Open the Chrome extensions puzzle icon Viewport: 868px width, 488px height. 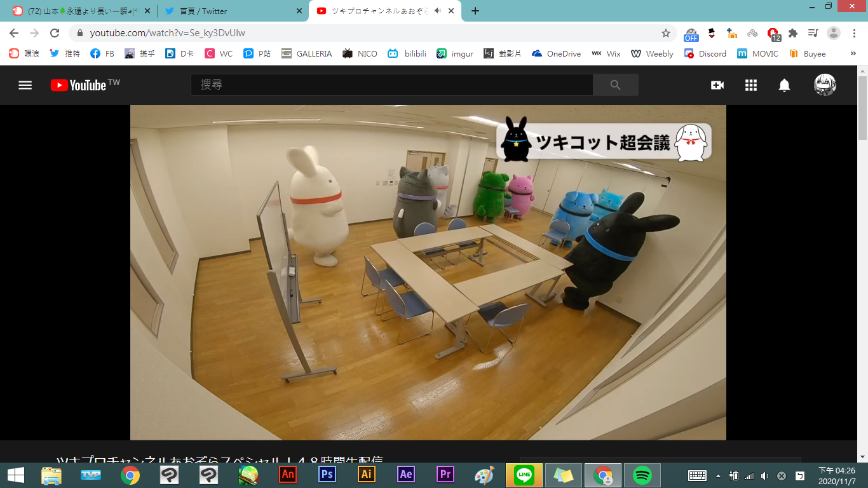792,33
